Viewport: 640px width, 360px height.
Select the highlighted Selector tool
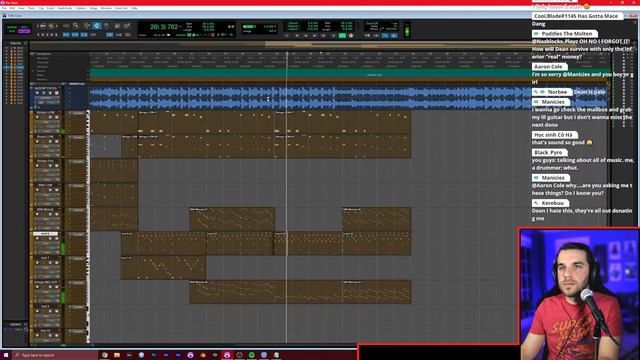coord(97,26)
